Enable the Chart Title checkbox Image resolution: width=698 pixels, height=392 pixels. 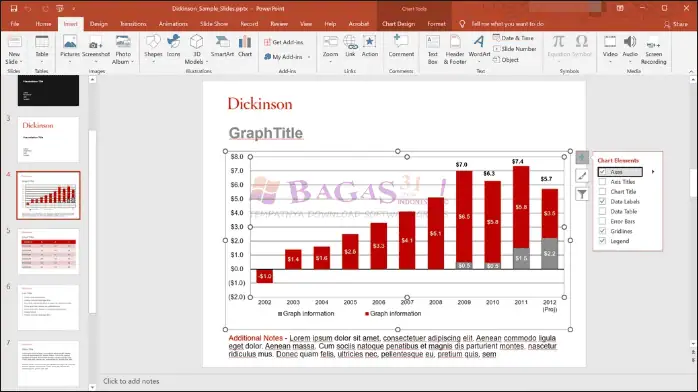pyautogui.click(x=602, y=191)
